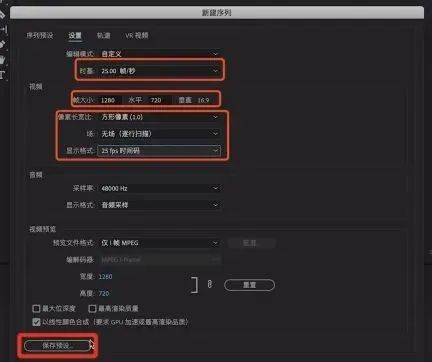Screen dimensions: 432x362
Task: Open video 显示格式 dropdown 25 fps 时间码
Action: click(159, 151)
